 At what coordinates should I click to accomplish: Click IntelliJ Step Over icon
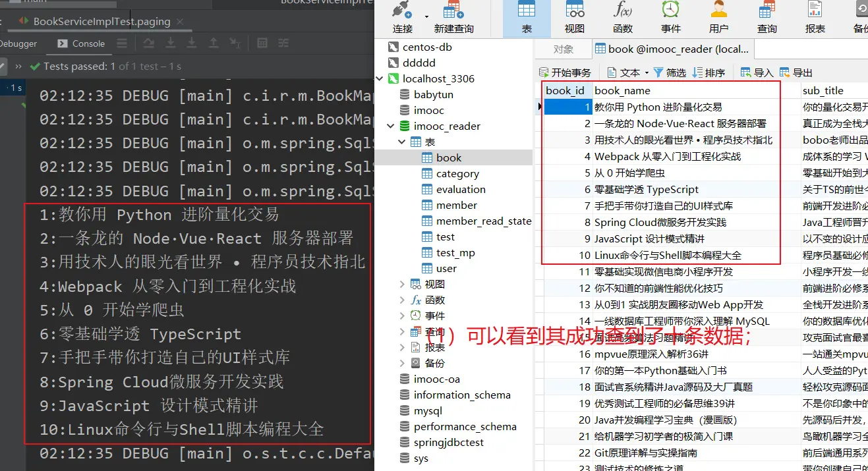pos(149,43)
